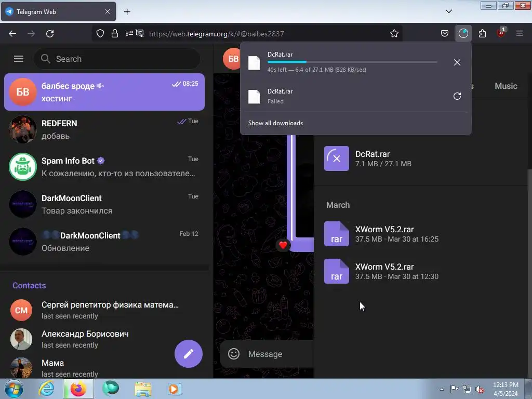This screenshot has width=532, height=399.
Task: Click the pencil new message button
Action: pos(189,353)
